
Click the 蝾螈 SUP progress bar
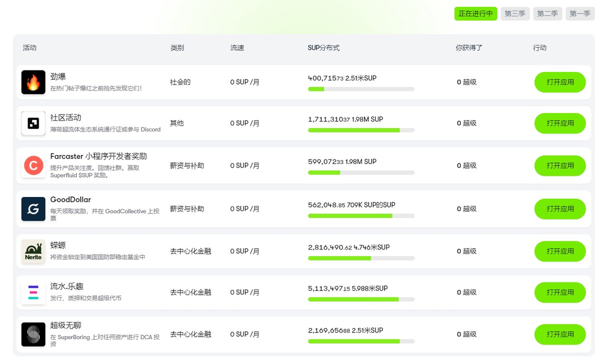coord(361,258)
